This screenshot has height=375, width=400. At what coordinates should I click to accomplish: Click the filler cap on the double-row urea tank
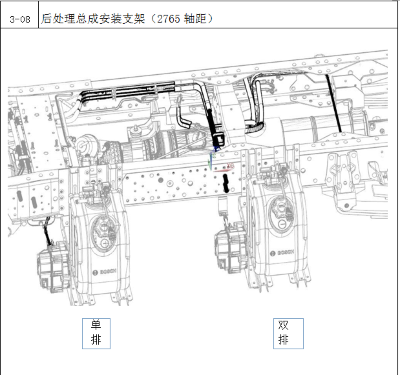[282, 214]
